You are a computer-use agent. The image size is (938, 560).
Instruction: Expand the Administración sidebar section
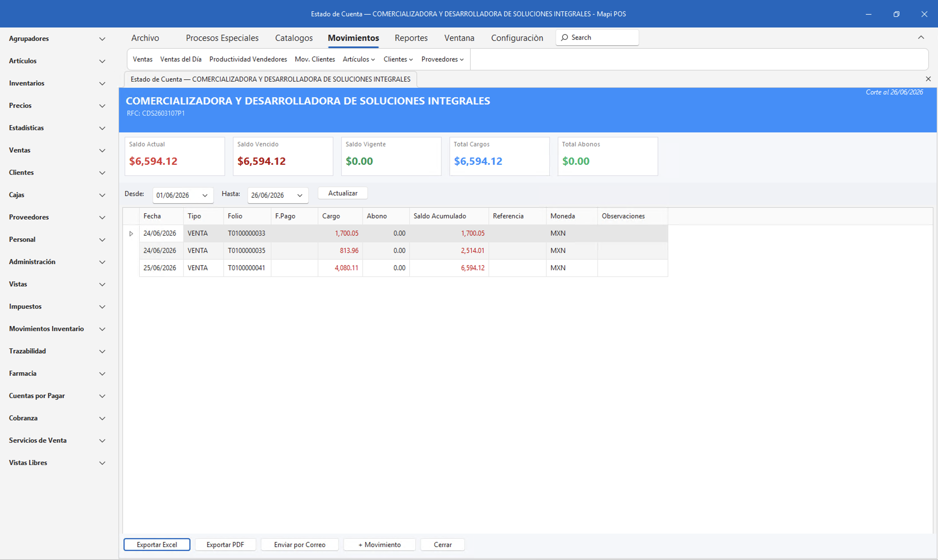(x=102, y=262)
